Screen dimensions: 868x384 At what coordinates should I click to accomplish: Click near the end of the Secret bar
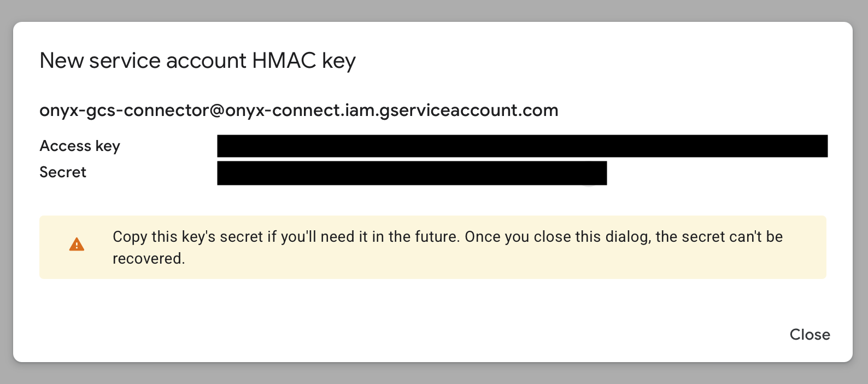[x=596, y=173]
